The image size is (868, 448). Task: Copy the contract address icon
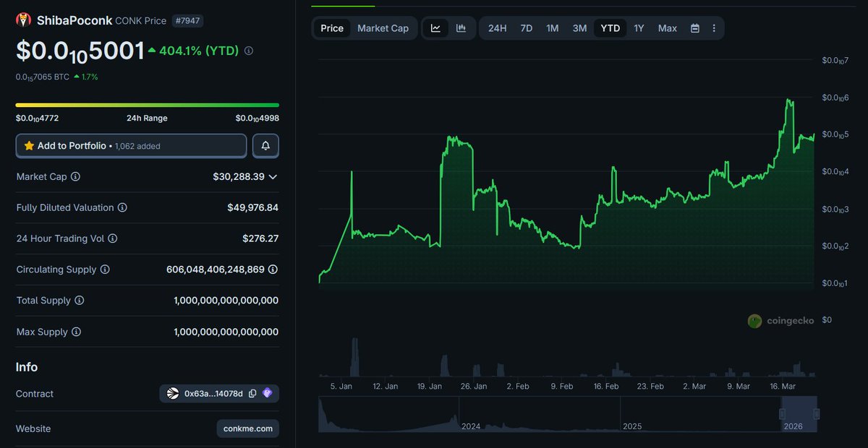(252, 394)
